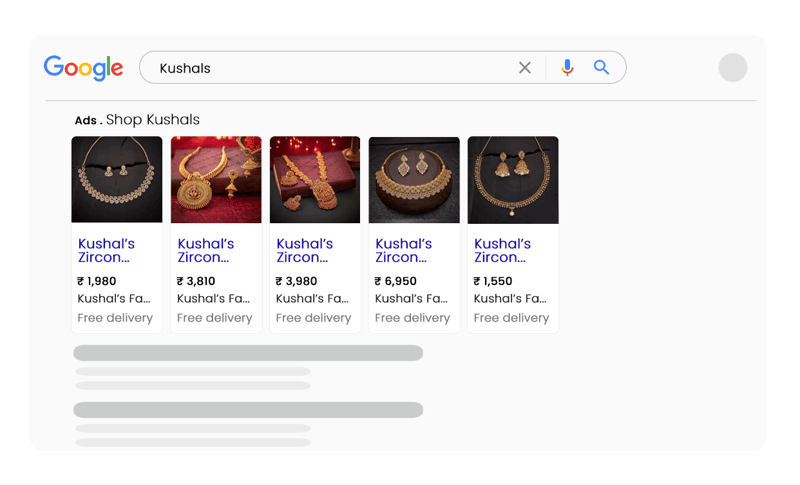Click the Shop Kushals ads heading

[x=152, y=120]
